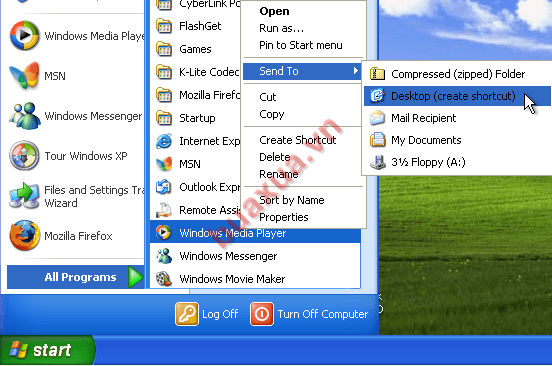
Task: Open Properties from the context menu
Action: pos(284,217)
